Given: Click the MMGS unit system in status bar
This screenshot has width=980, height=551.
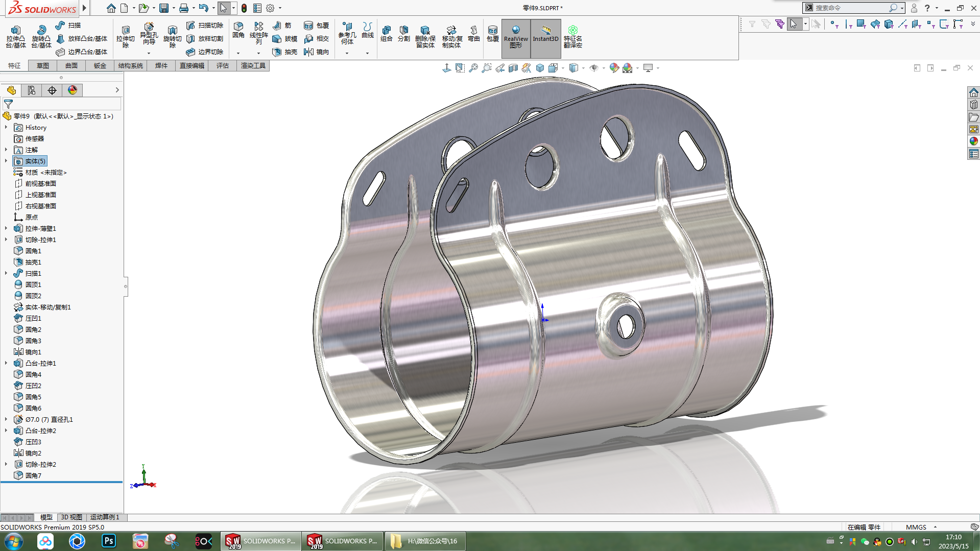Looking at the screenshot, I should click(x=916, y=527).
